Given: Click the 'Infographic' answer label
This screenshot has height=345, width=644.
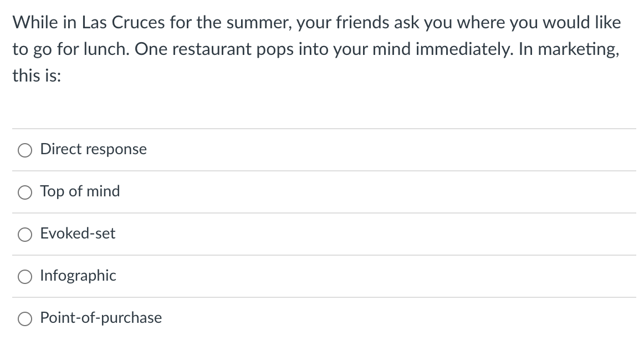Looking at the screenshot, I should (78, 276).
